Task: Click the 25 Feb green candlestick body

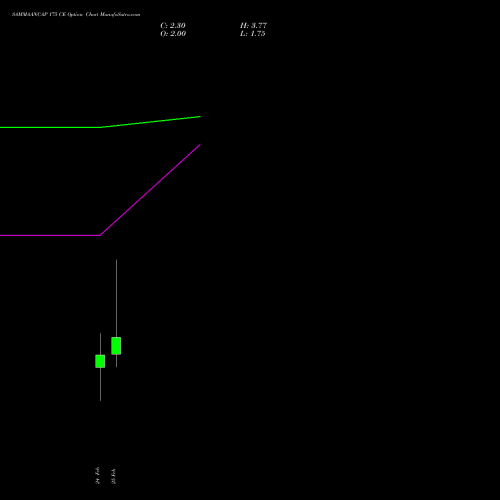Action: 116,346
